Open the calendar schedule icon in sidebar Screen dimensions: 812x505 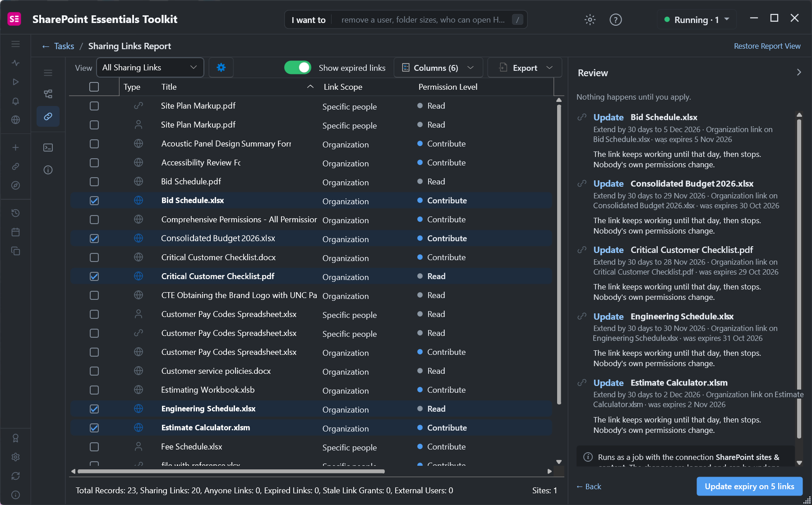coord(16,232)
